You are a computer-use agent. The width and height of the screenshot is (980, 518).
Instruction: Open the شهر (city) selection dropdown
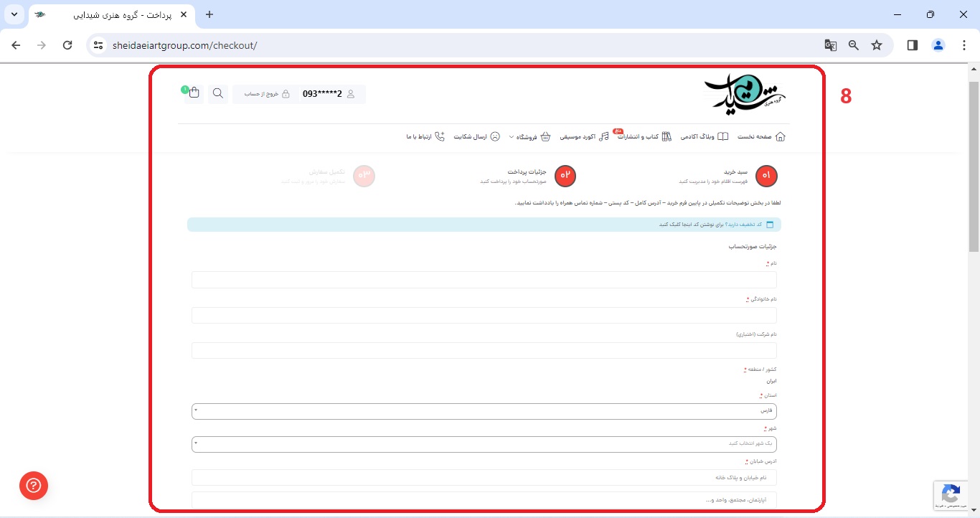484,444
